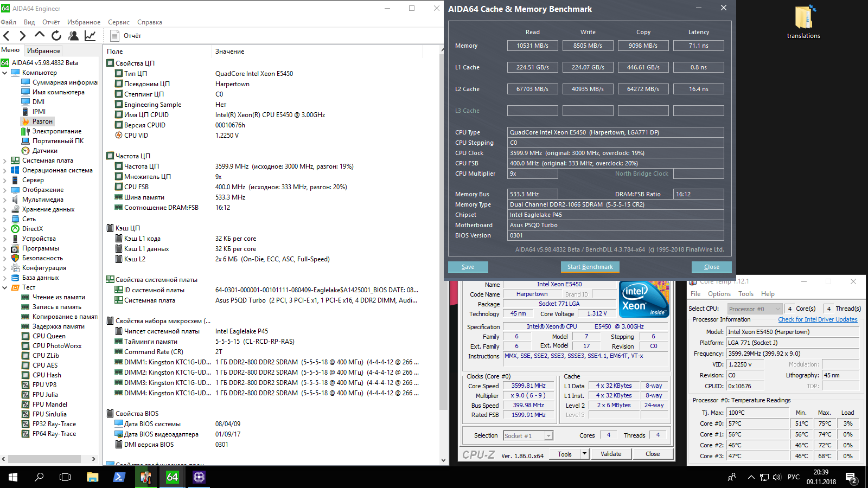Select Суммарная информация in the tree

(x=65, y=82)
